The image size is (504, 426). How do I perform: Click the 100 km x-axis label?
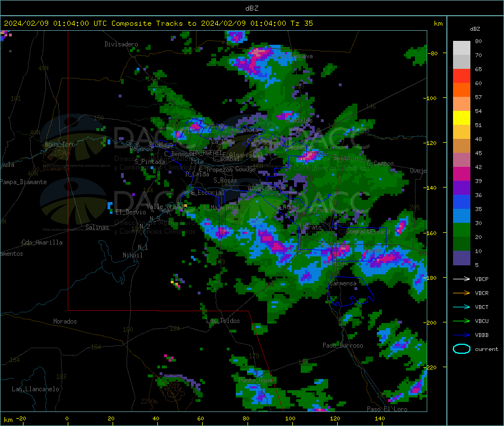click(290, 418)
